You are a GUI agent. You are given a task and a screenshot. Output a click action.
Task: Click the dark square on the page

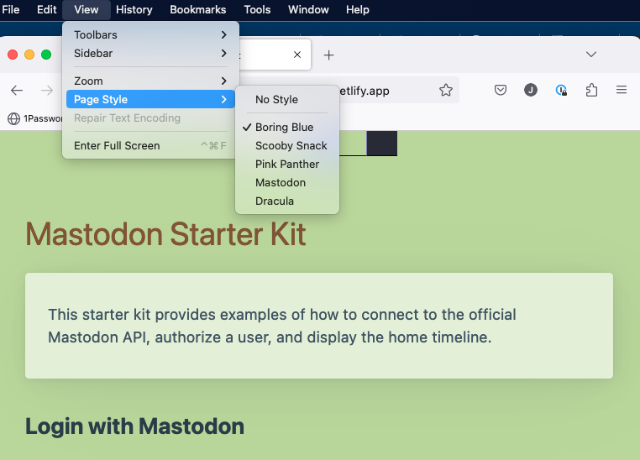click(382, 143)
